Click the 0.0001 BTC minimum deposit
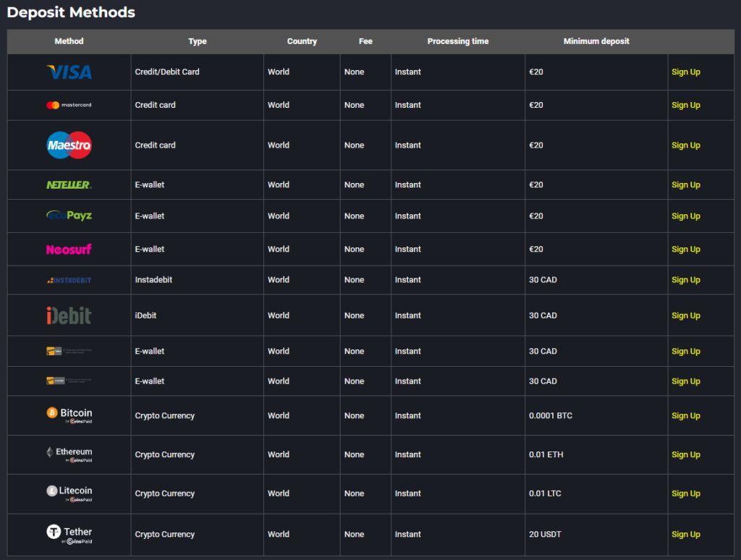 click(551, 416)
